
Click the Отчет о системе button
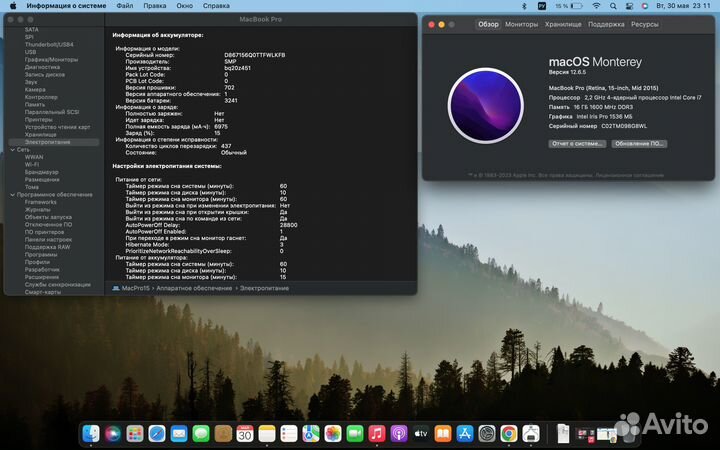coord(577,144)
